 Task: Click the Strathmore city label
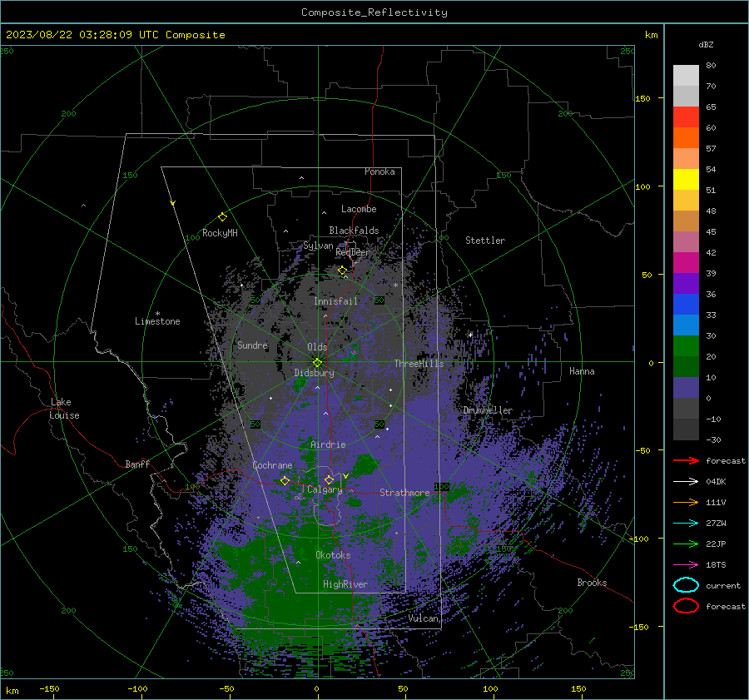click(404, 493)
